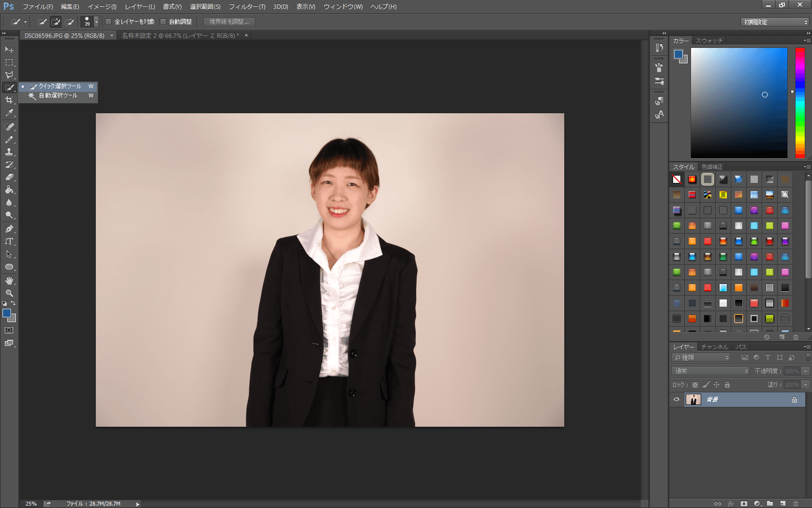
Task: Click the 境界線を調整 button
Action: point(229,22)
